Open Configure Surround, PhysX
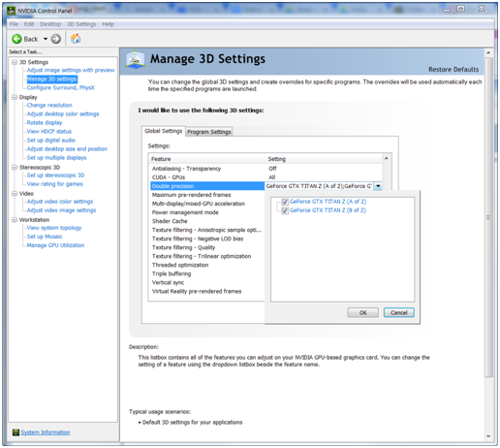The height and width of the screenshot is (448, 500). coord(61,87)
